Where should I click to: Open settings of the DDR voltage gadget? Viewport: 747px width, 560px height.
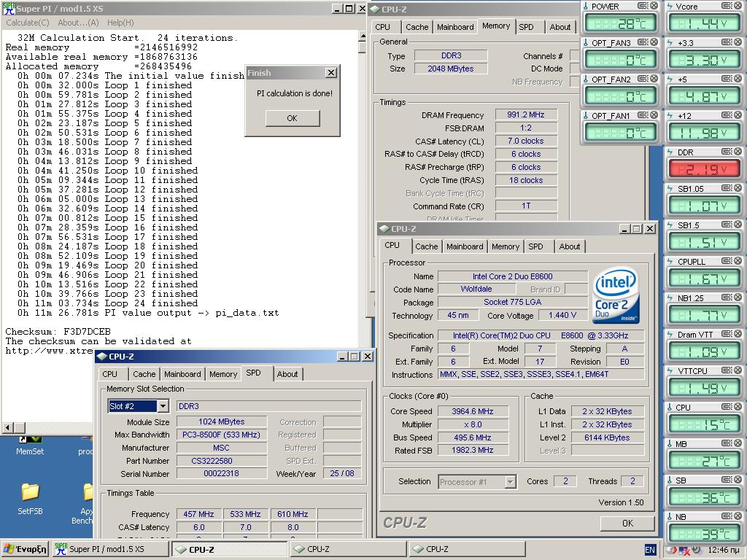(727, 152)
